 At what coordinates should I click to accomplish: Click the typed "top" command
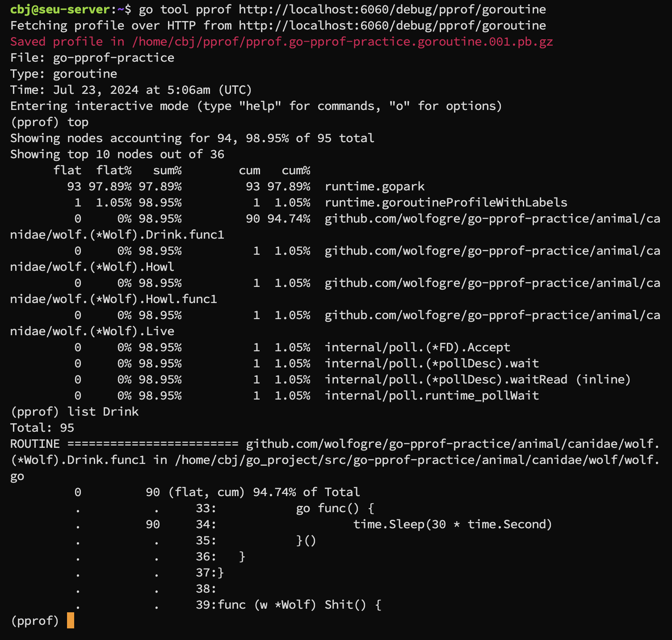pos(78,122)
